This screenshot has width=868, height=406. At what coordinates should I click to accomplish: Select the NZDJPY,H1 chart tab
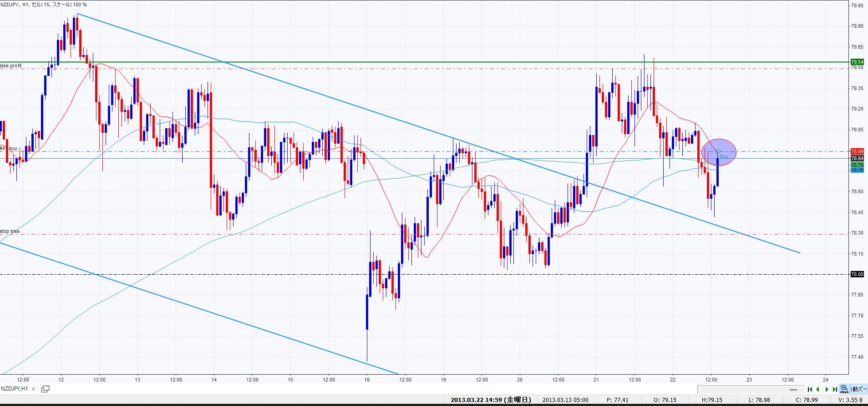[15, 389]
